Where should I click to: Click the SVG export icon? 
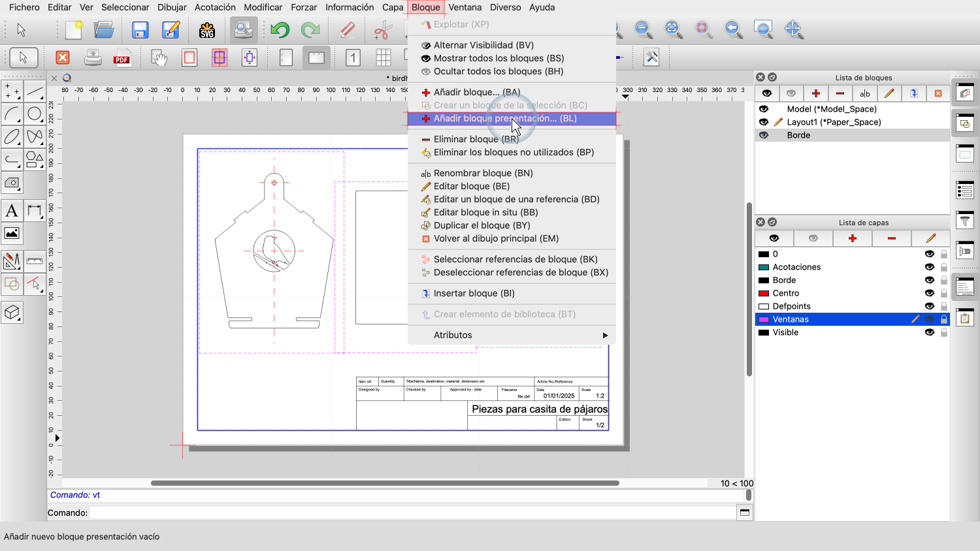tap(206, 30)
